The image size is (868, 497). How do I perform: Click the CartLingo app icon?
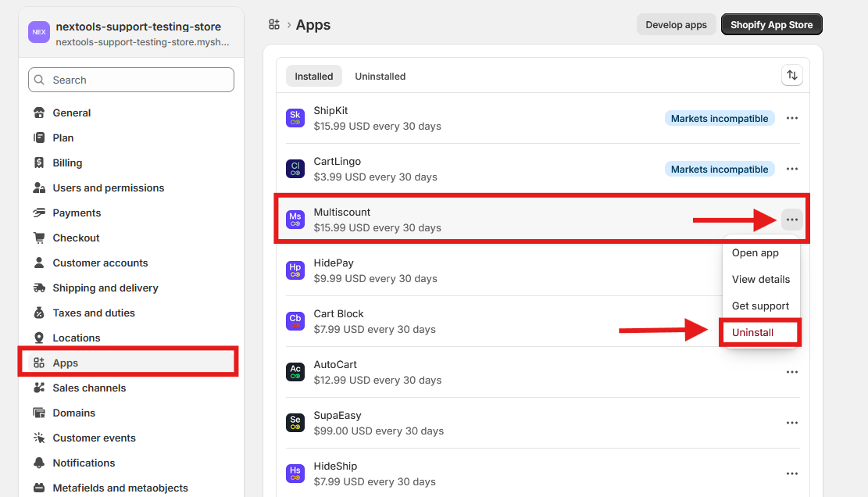click(x=295, y=169)
